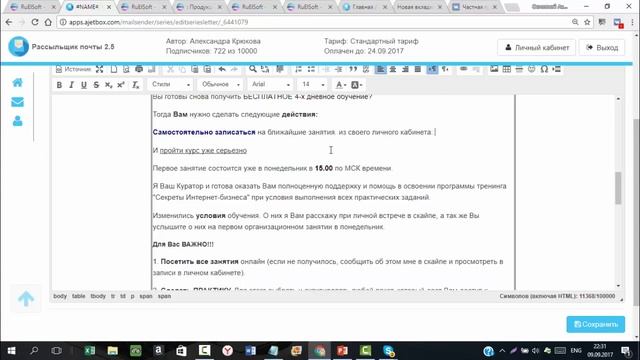The width and height of the screenshot is (640, 360).
Task: Open the Обычное paragraph format dropdown
Action: (220, 84)
